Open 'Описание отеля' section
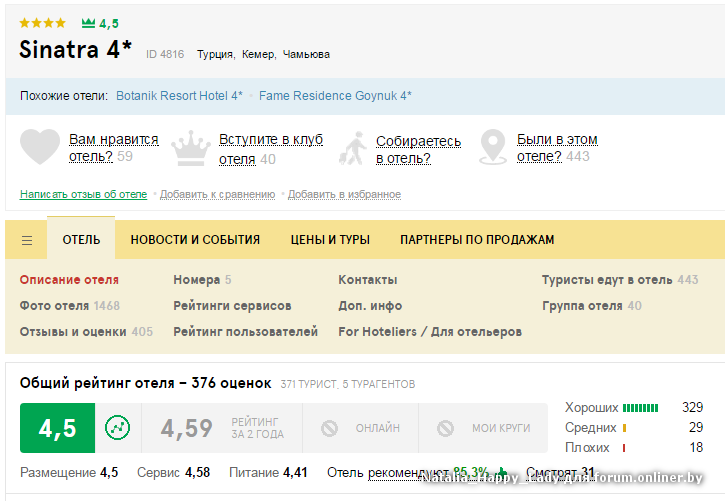 69,280
